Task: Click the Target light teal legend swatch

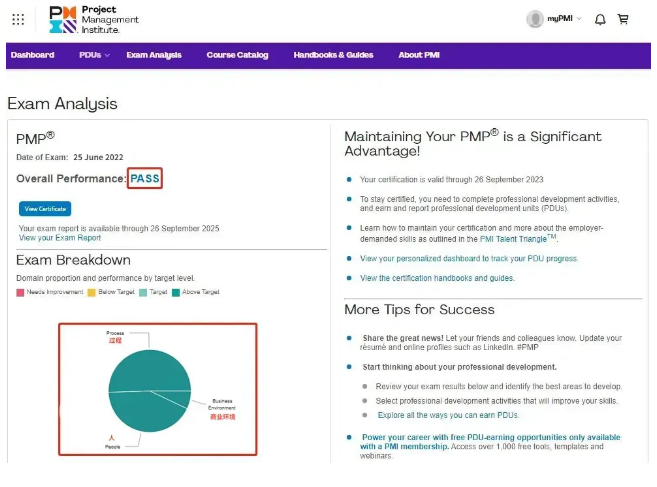Action: (x=143, y=293)
